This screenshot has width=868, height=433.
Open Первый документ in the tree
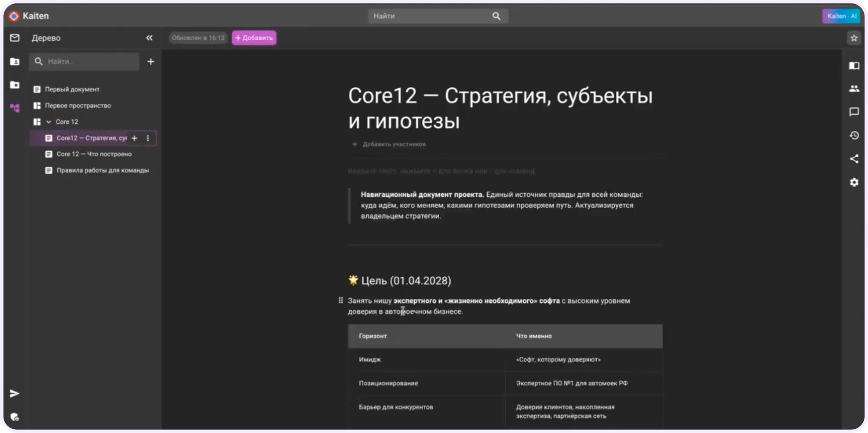[x=72, y=89]
